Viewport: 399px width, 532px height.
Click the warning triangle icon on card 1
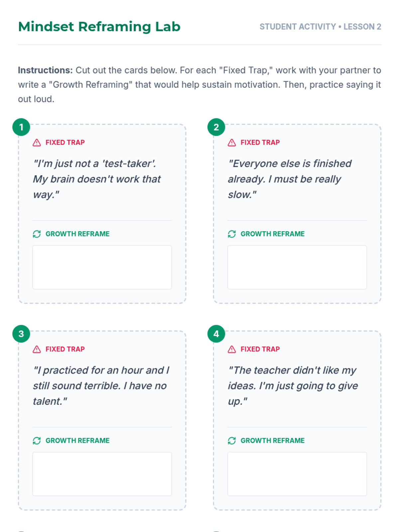pos(37,143)
